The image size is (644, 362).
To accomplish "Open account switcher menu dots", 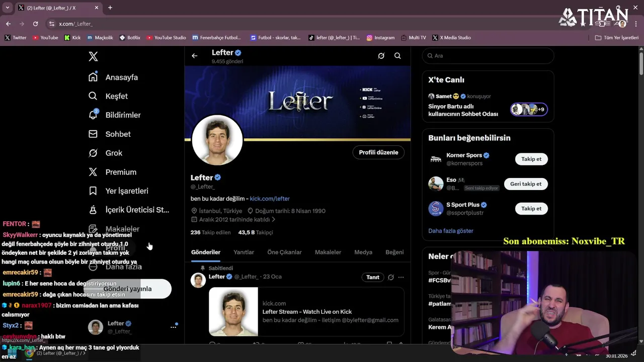I will tap(173, 327).
